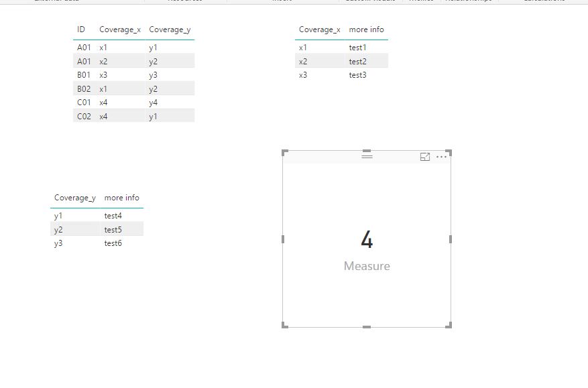Image resolution: width=588 pixels, height=388 pixels.
Task: Select the A01 cell in the x2 row
Action: point(84,61)
